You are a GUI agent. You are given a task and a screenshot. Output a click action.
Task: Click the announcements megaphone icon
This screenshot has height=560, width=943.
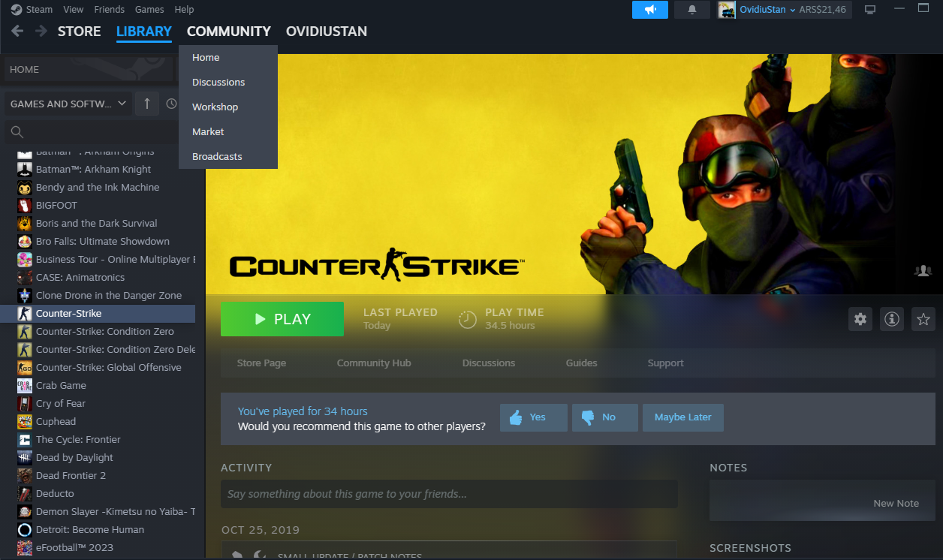649,10
